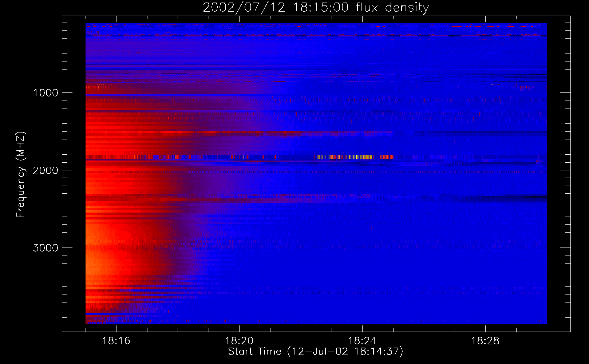The image size is (589, 364).
Task: Click the 18:28 time axis label
Action: tap(485, 341)
